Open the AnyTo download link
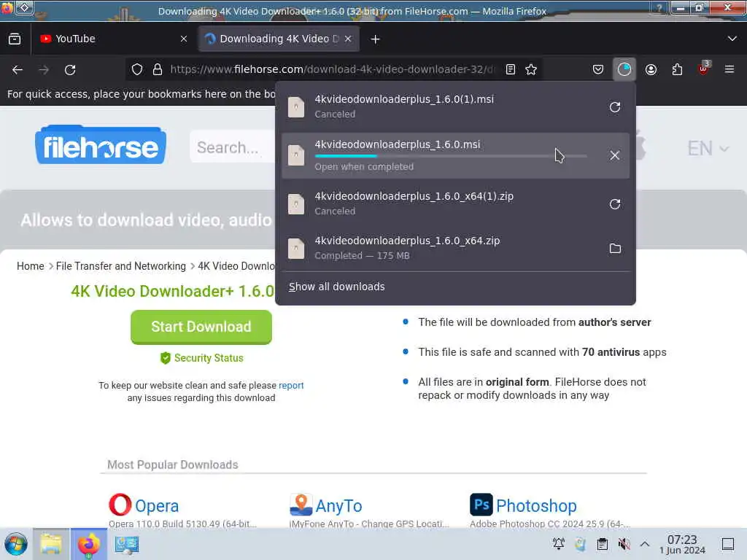The height and width of the screenshot is (560, 747). point(338,506)
